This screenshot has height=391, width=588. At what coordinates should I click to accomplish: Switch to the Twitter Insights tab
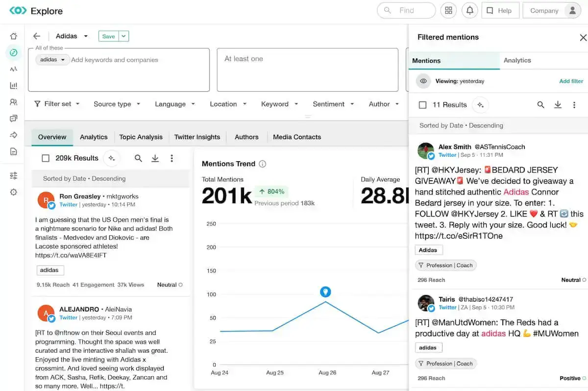(197, 137)
